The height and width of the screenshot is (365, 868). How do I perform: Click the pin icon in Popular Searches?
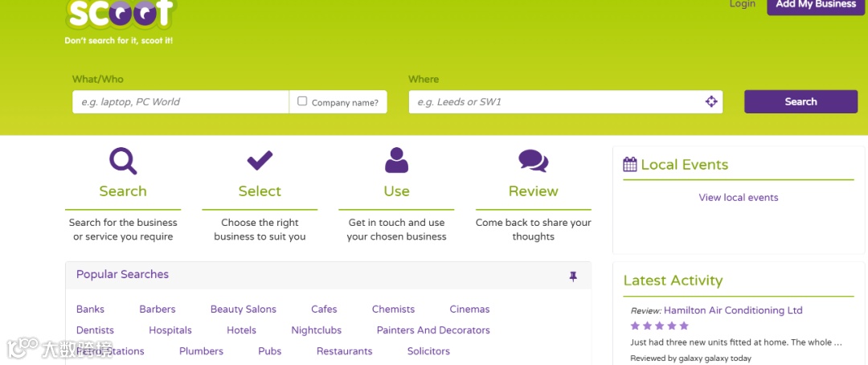pos(573,277)
